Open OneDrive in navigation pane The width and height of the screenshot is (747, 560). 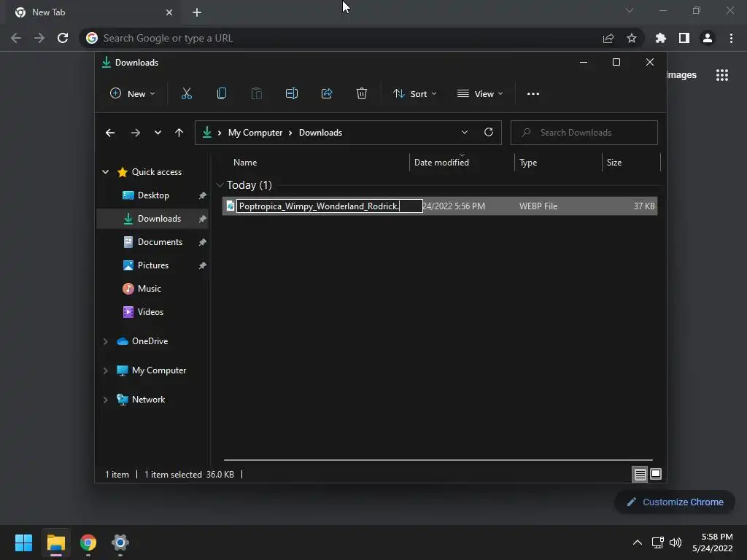click(150, 341)
